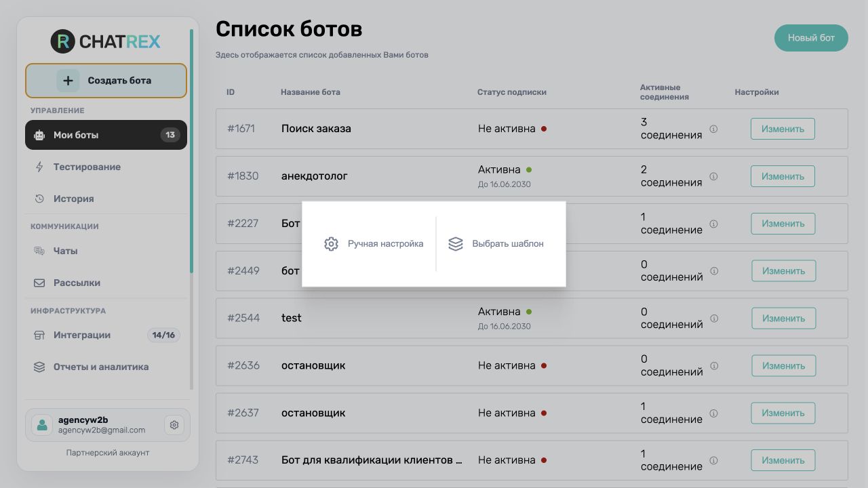
Task: Click ID #1830
Action: point(243,176)
